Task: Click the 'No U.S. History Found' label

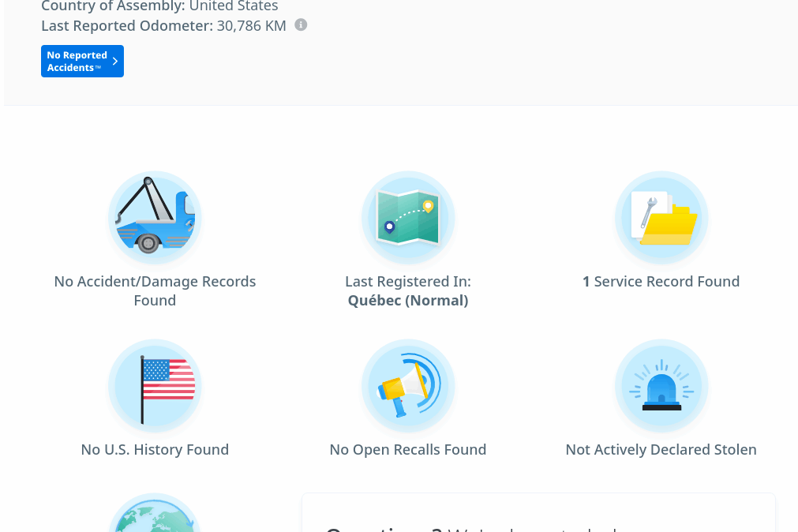Action: click(x=155, y=450)
